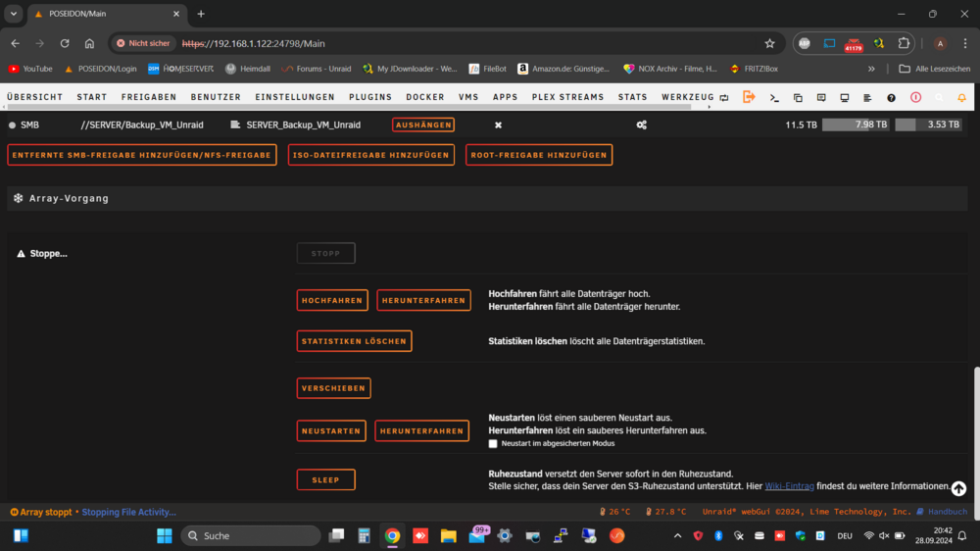Click the taskbar Suche search box

click(250, 535)
